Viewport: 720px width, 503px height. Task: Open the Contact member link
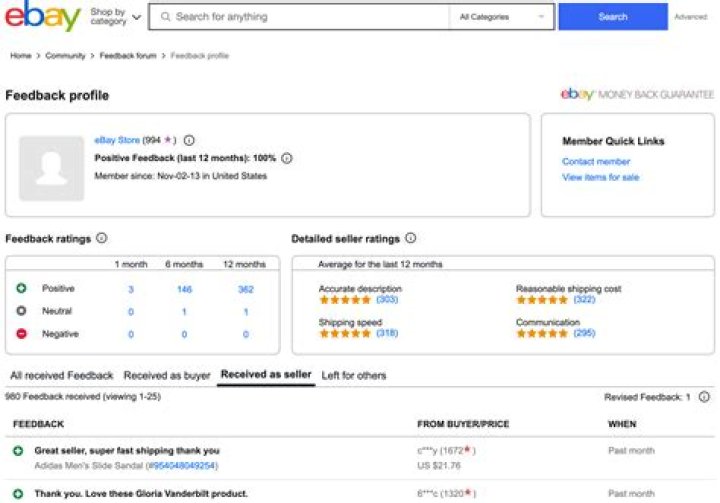596,161
